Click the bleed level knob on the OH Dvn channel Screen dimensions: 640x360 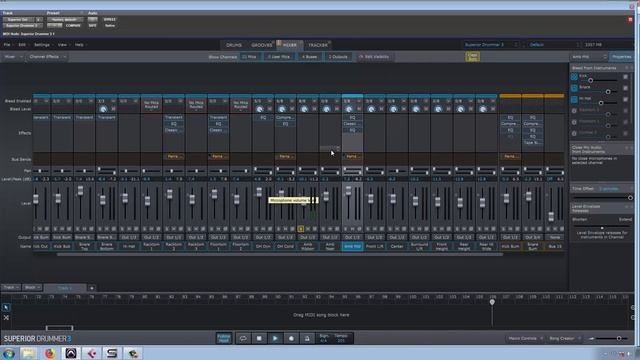260,109
